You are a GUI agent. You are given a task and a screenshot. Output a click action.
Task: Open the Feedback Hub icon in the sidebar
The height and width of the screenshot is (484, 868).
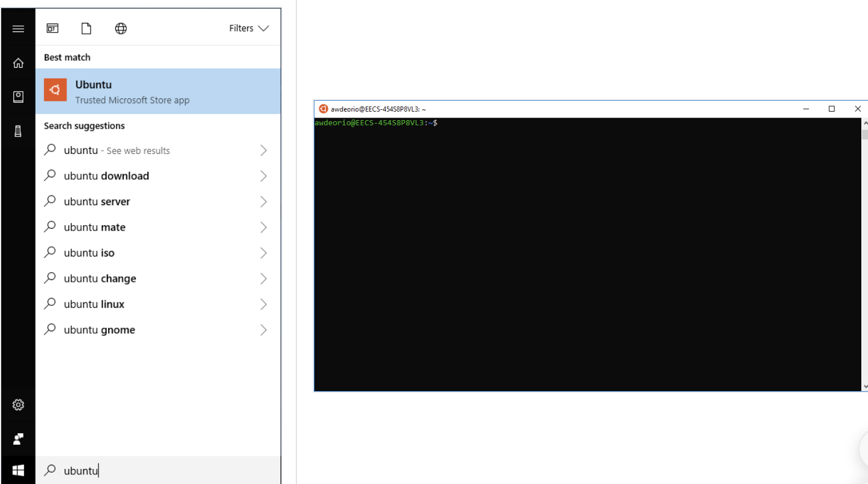point(18,439)
